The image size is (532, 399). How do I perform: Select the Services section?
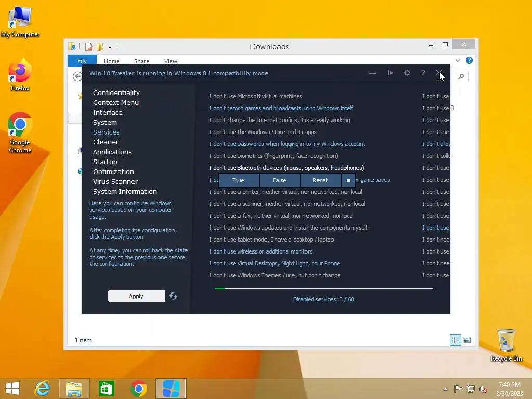(106, 132)
